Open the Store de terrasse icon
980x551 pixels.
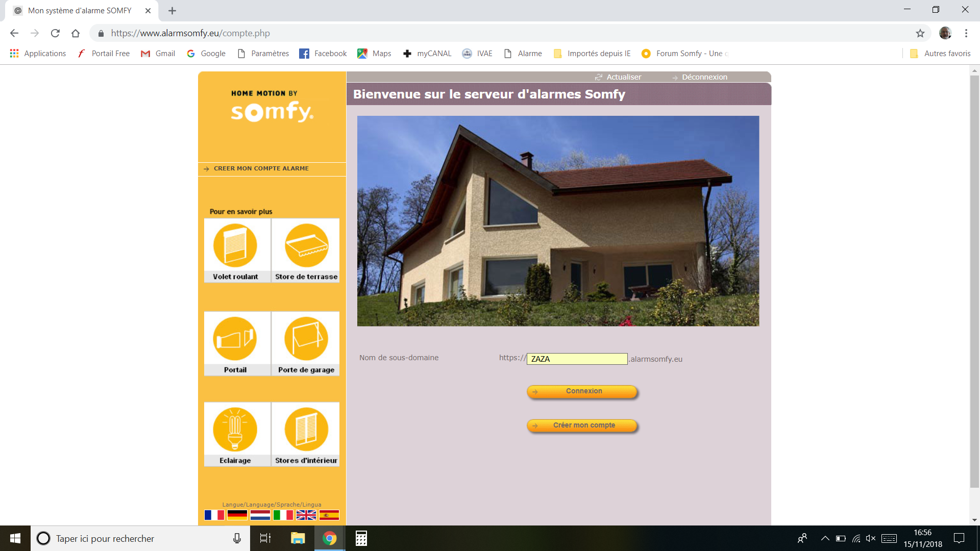coord(306,246)
